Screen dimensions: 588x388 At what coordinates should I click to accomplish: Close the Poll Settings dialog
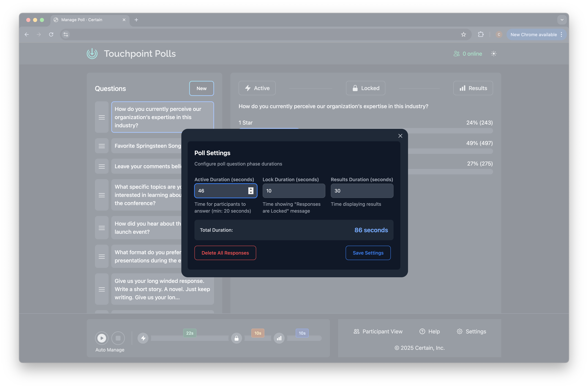pos(400,136)
